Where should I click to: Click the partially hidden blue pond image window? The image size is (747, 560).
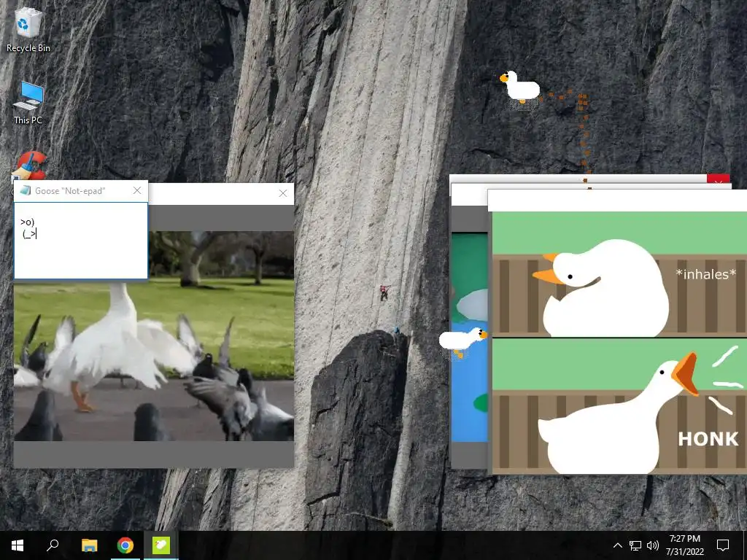470,337
